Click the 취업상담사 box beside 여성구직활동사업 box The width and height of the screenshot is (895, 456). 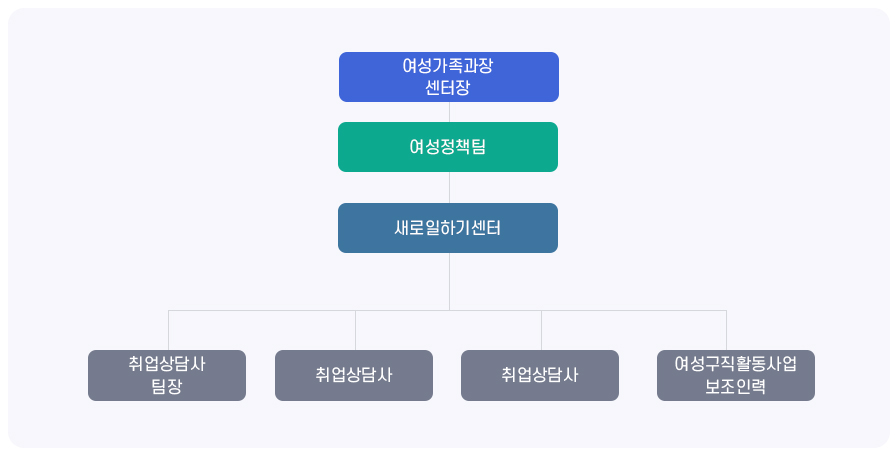[x=540, y=376]
